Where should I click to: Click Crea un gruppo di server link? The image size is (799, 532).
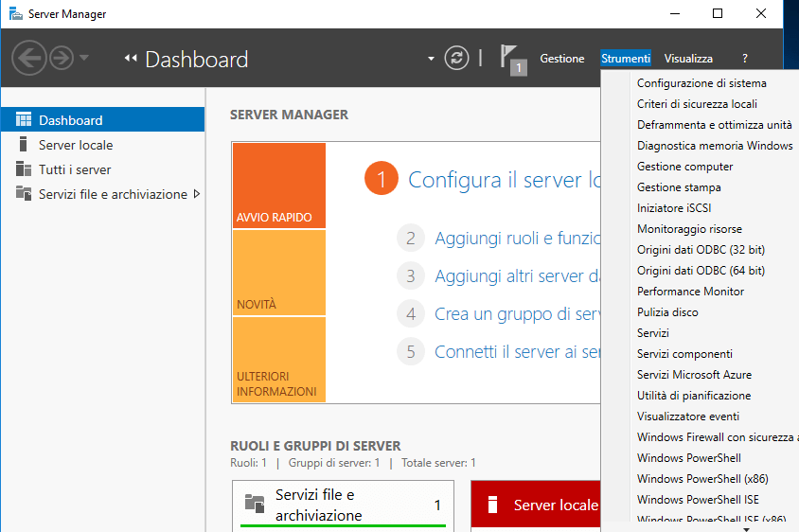[x=518, y=314]
